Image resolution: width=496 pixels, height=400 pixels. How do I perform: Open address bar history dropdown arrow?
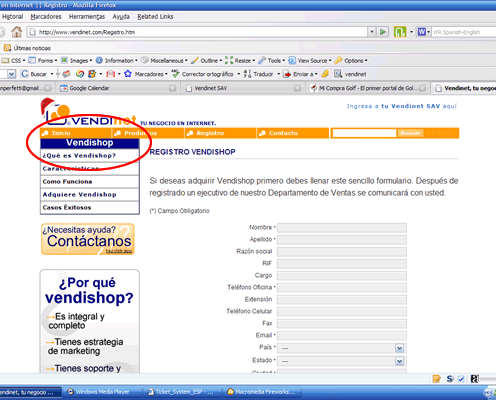pos(372,32)
